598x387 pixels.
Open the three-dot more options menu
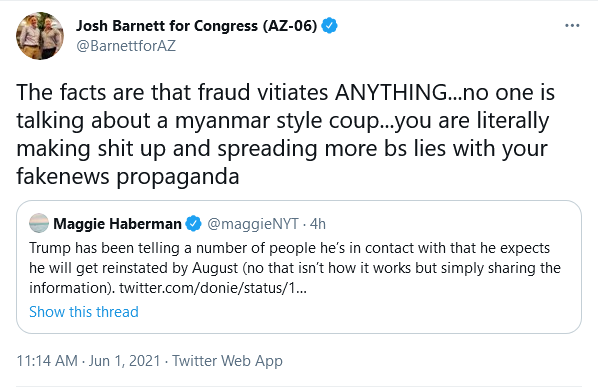point(572,26)
